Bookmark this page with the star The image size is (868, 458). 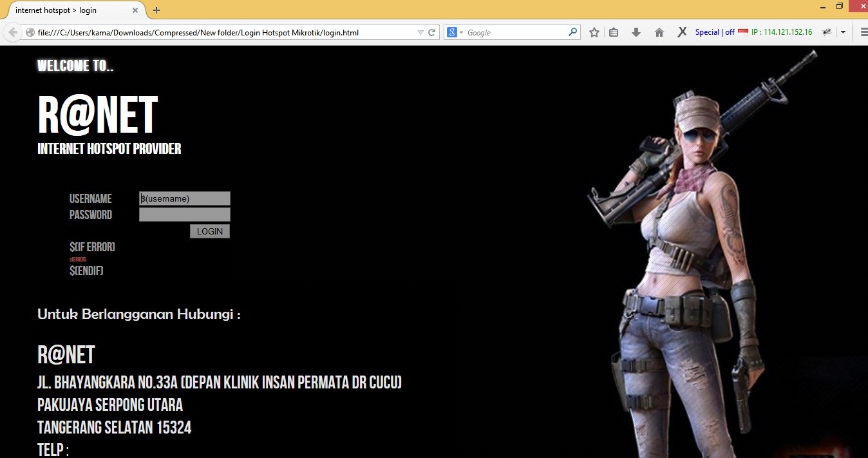(594, 32)
